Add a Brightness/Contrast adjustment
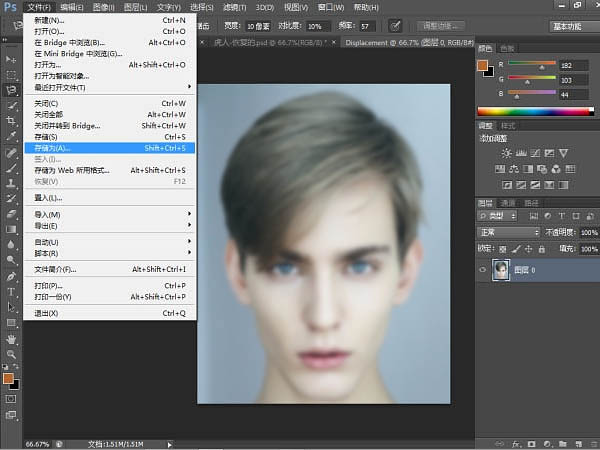600x450 pixels. 506,153
